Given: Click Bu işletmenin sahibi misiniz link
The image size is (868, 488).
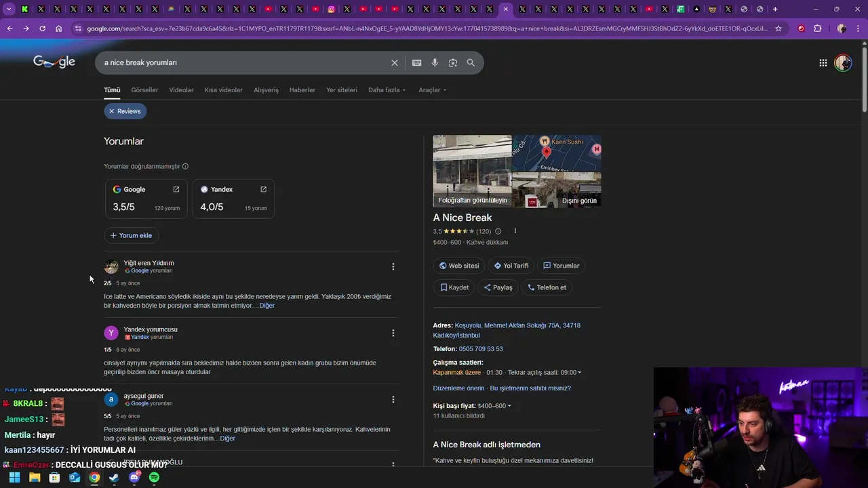Looking at the screenshot, I should (530, 388).
